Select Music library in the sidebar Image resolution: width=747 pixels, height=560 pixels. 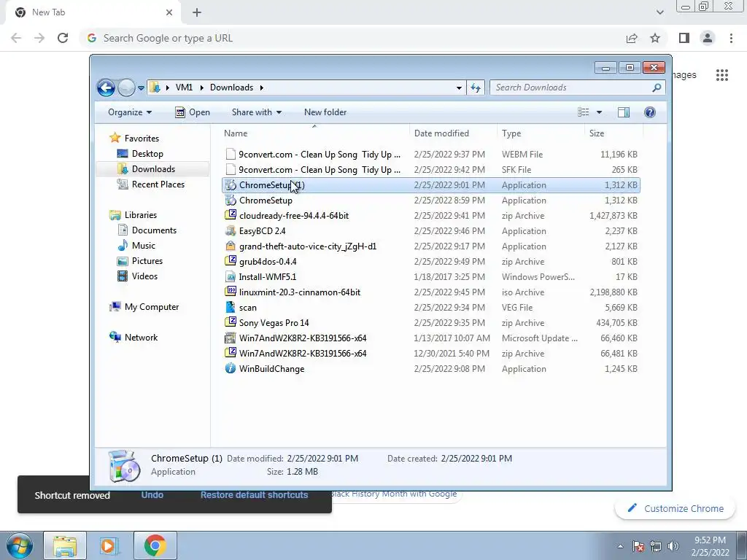pos(144,246)
